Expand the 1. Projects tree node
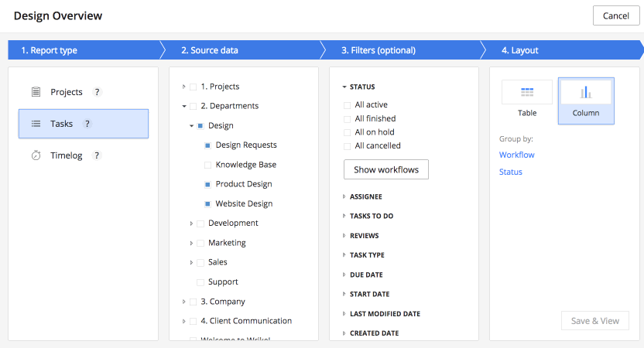Image resolution: width=644 pixels, height=348 pixels. 184,87
